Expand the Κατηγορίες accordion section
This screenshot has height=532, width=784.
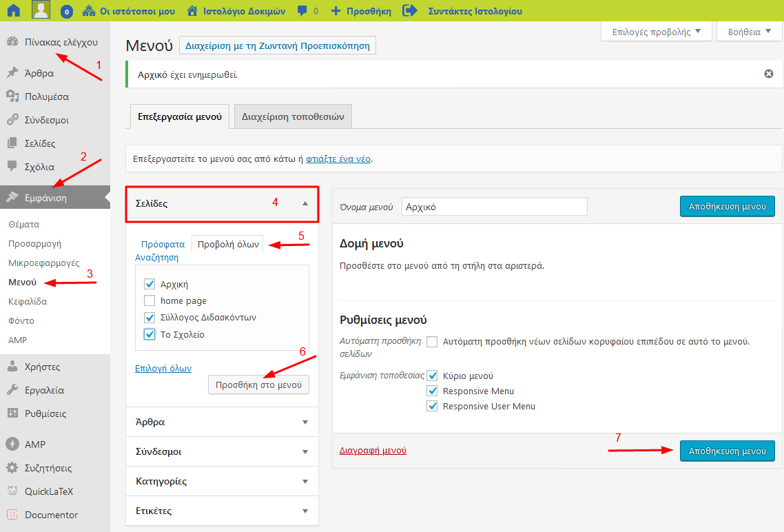222,481
